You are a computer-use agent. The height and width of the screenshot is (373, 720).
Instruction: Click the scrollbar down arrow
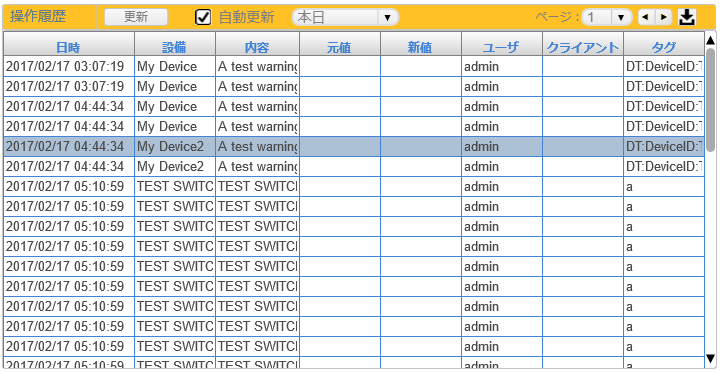710,358
